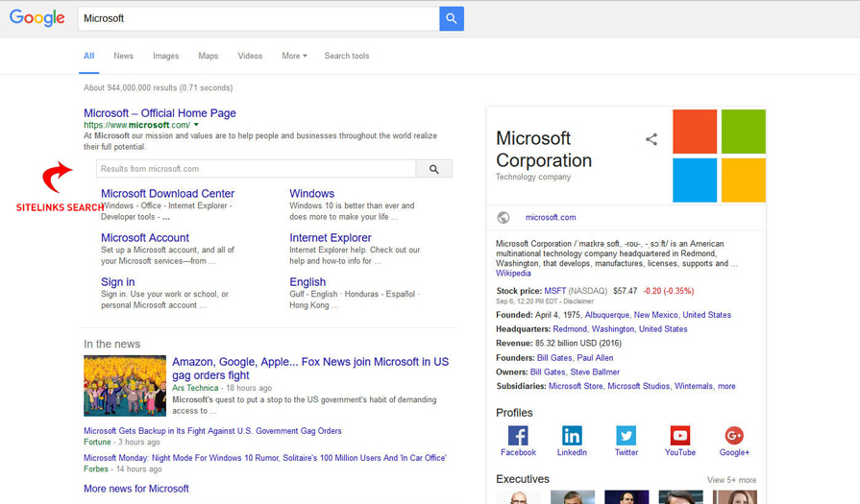Focus the Results from microsoft.com search field

coord(256,169)
